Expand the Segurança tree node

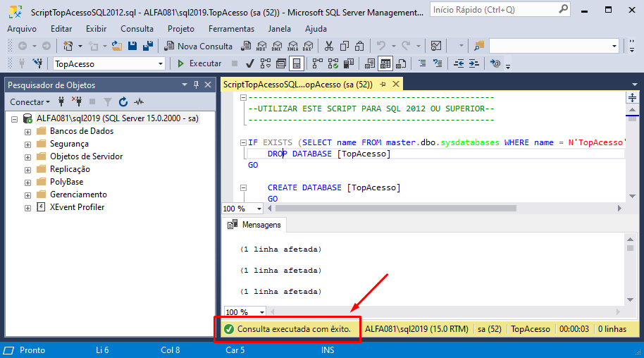pos(28,144)
